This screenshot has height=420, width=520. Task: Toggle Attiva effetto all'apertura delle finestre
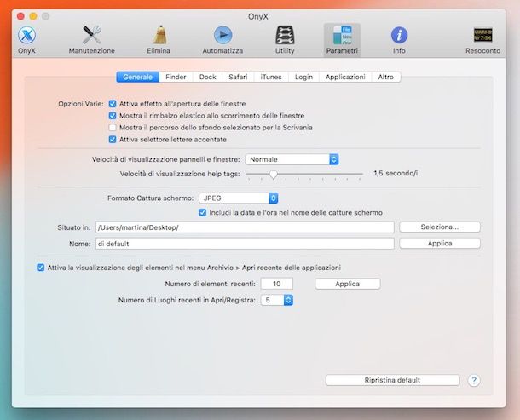click(x=113, y=104)
